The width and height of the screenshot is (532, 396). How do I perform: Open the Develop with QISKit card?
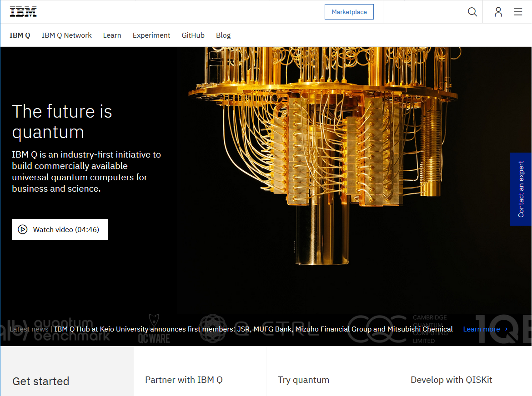point(451,380)
